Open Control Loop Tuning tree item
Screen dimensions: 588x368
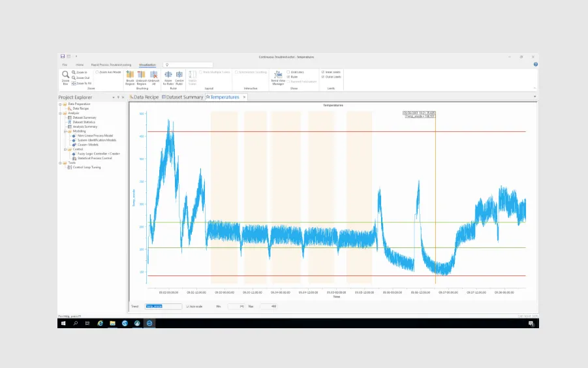[84, 167]
